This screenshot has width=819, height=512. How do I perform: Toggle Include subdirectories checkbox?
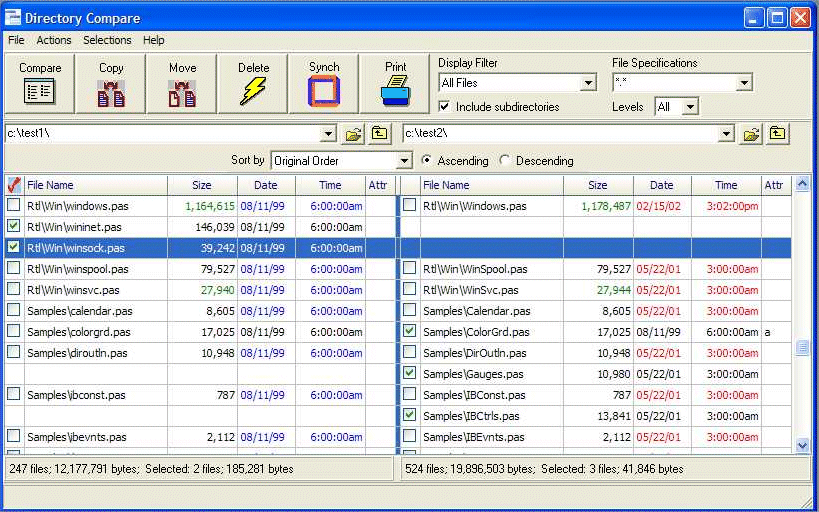click(445, 107)
